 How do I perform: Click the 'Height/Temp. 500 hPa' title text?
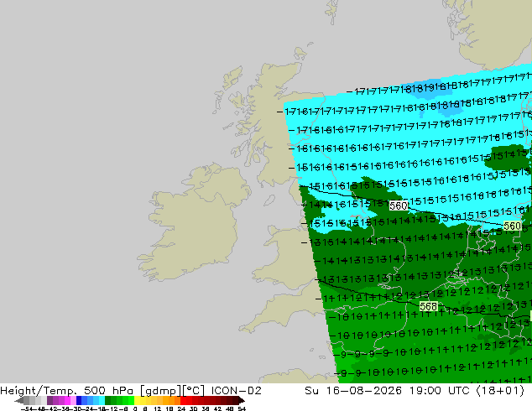tap(65, 391)
